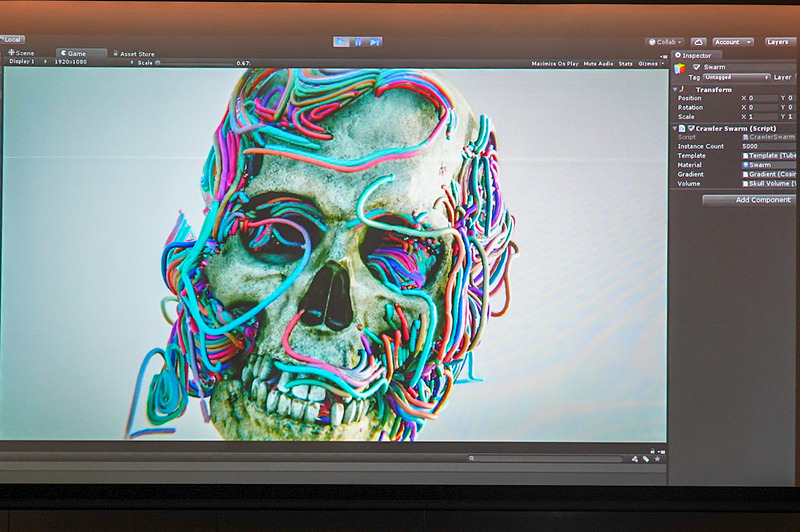This screenshot has width=800, height=532.
Task: Click the Crawler Swarm script file icon
Action: [682, 129]
